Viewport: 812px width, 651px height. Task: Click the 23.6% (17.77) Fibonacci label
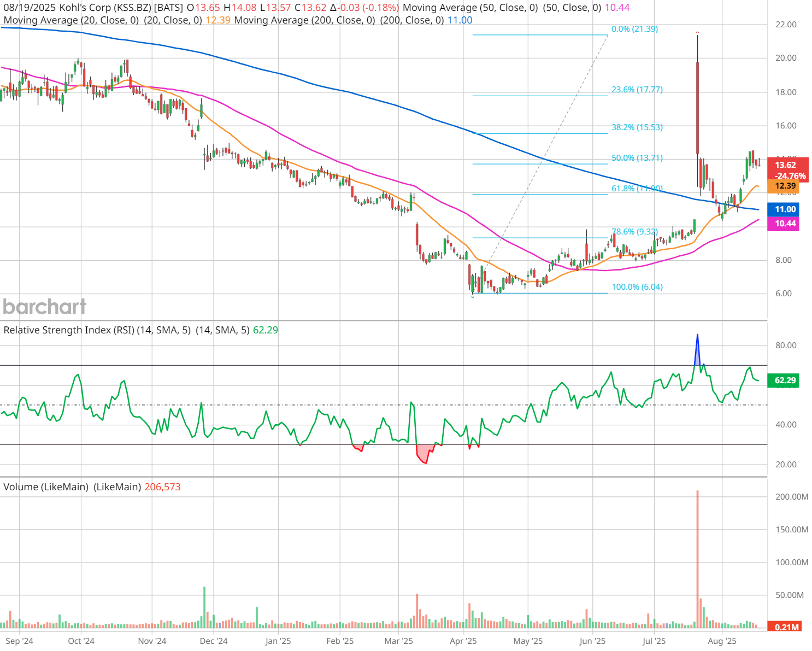point(637,90)
